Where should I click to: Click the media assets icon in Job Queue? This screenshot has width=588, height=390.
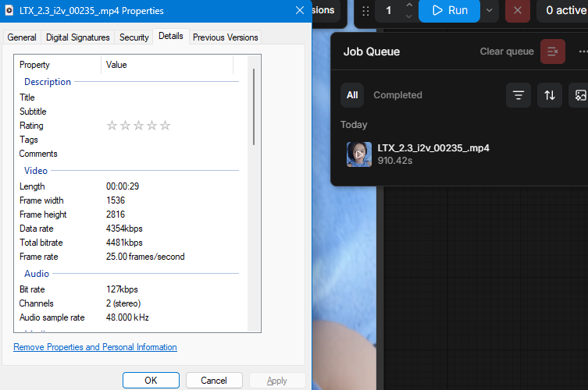(x=579, y=95)
